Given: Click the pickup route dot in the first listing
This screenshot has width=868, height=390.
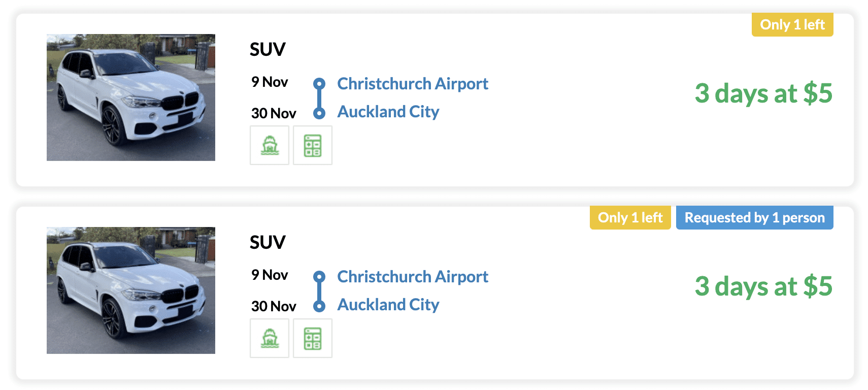Looking at the screenshot, I should click(x=319, y=83).
